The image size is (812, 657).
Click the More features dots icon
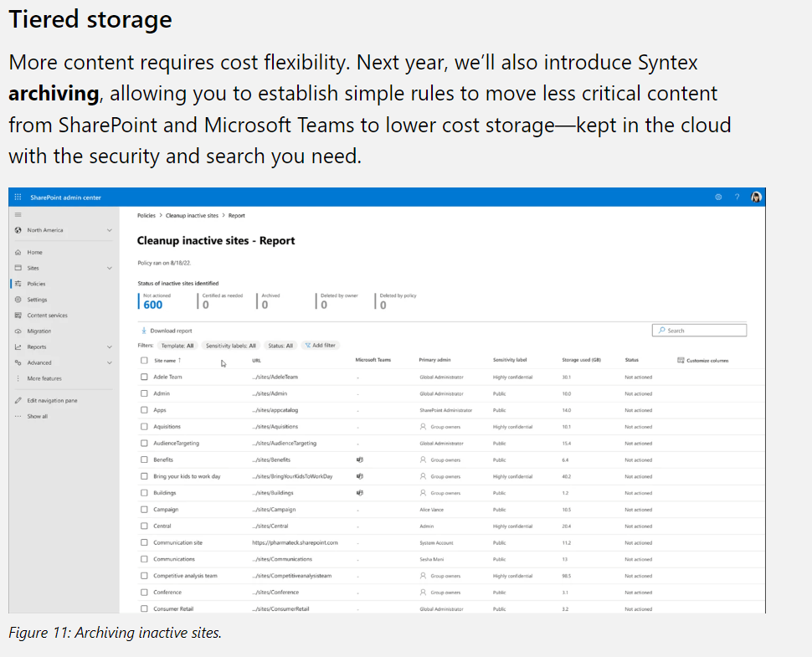18,378
